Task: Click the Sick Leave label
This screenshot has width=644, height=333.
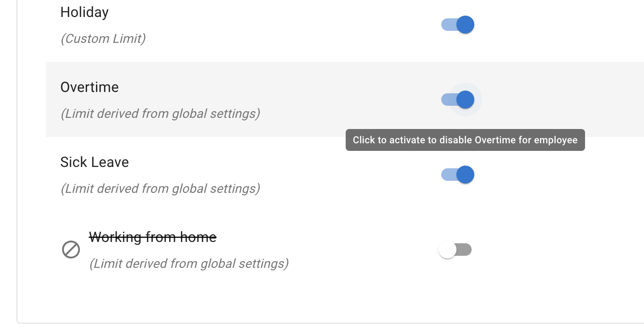Action: (94, 162)
